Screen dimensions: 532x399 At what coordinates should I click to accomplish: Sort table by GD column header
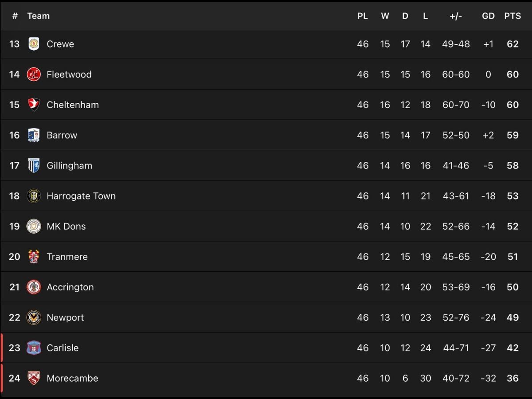[x=488, y=16]
